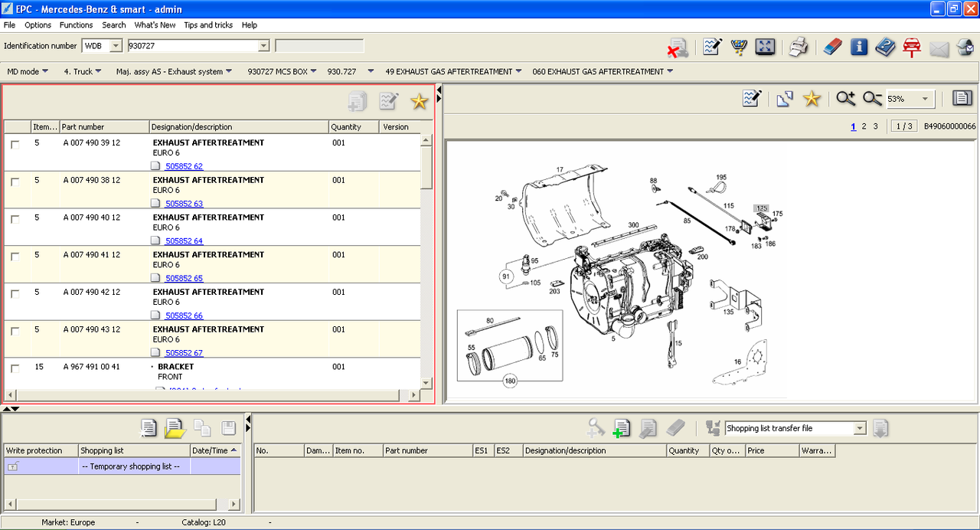
Task: Zoom in with the magnifier plus icon
Action: pyautogui.click(x=845, y=99)
